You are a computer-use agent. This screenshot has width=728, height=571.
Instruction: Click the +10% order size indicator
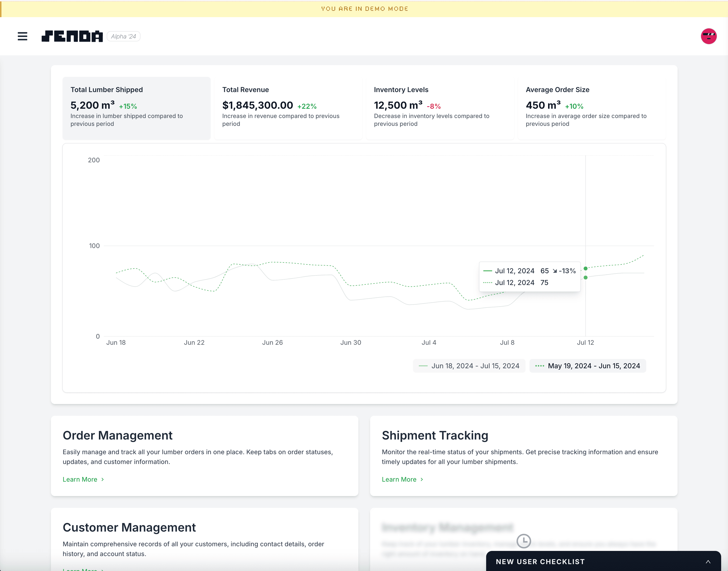point(574,106)
